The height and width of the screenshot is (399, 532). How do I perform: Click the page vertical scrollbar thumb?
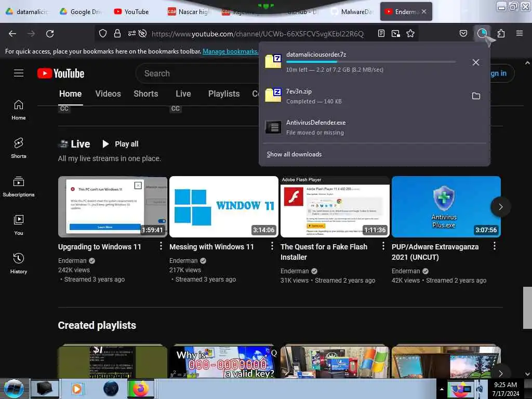coord(527,308)
